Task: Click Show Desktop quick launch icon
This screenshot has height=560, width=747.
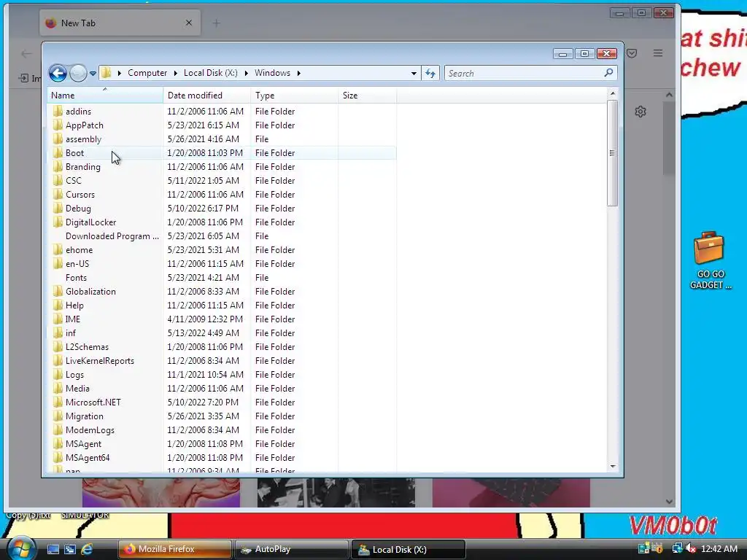Action: (x=53, y=549)
